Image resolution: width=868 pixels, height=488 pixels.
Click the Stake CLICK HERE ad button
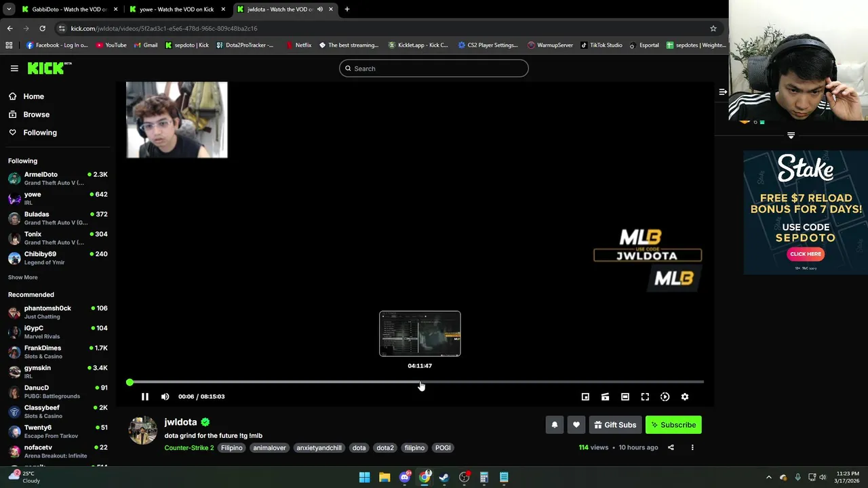[x=806, y=254]
